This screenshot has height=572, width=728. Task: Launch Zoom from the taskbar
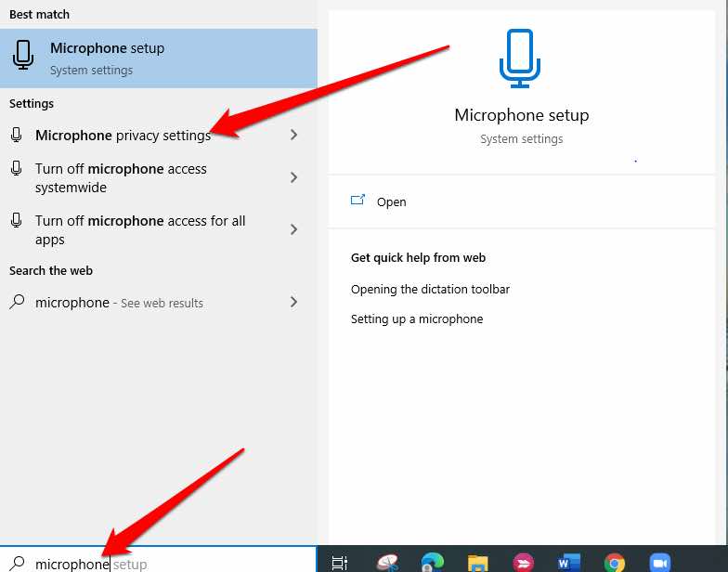[x=660, y=562]
